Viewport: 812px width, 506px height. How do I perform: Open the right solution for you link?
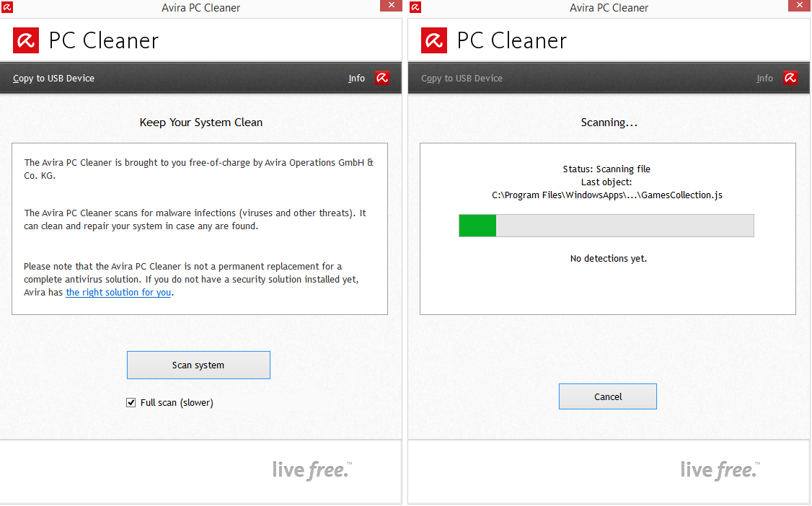pyautogui.click(x=118, y=292)
